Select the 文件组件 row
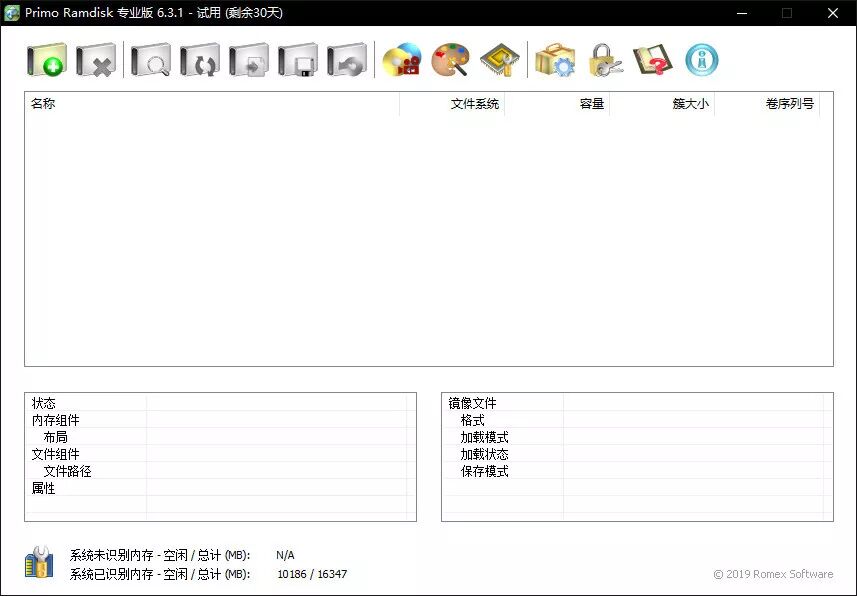 tap(220, 454)
